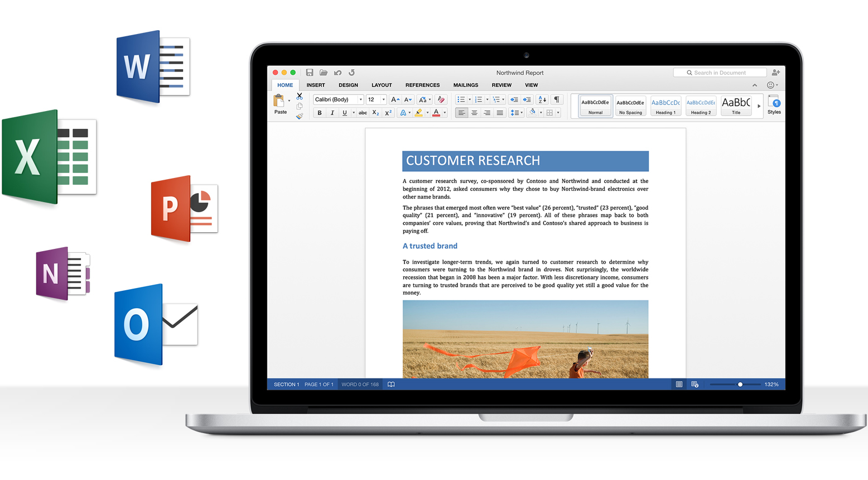Set justify text alignment
868x480 pixels.
(500, 113)
